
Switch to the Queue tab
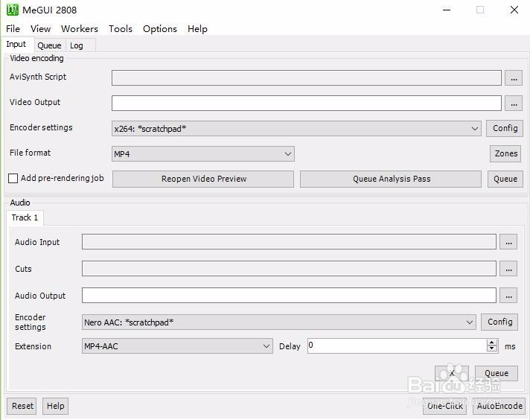pyautogui.click(x=49, y=45)
